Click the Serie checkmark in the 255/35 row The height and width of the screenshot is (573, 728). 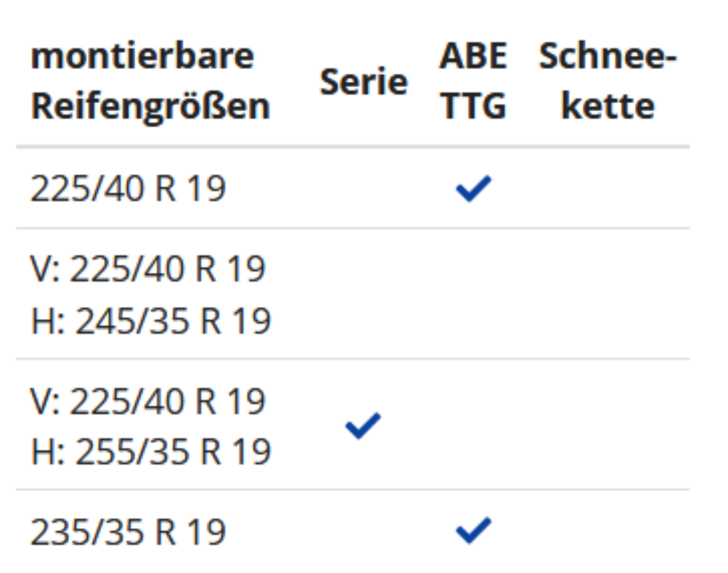click(363, 426)
